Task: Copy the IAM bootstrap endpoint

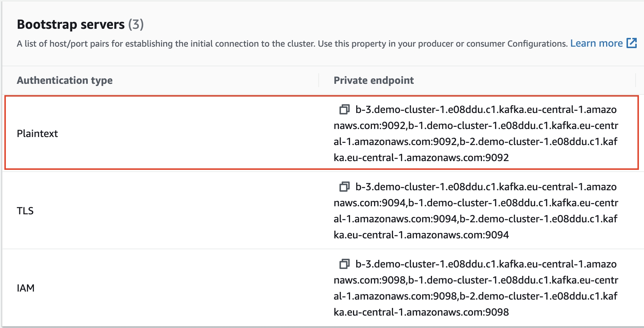Action: [x=344, y=264]
